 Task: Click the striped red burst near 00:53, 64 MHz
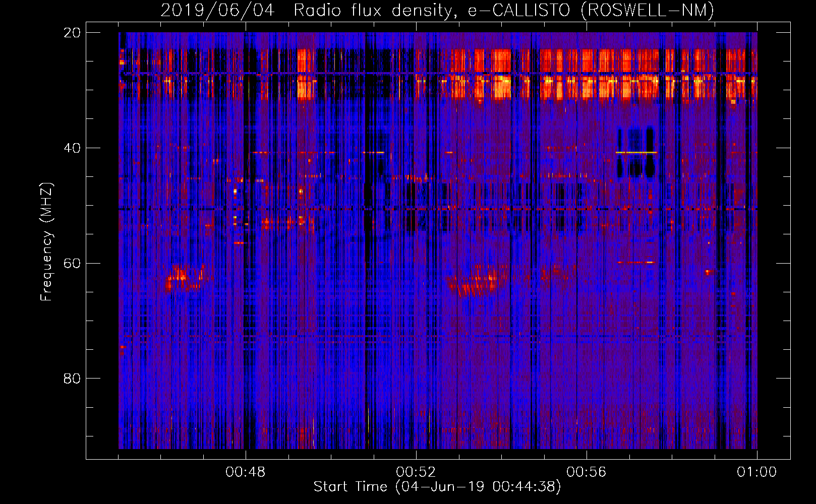point(474,285)
